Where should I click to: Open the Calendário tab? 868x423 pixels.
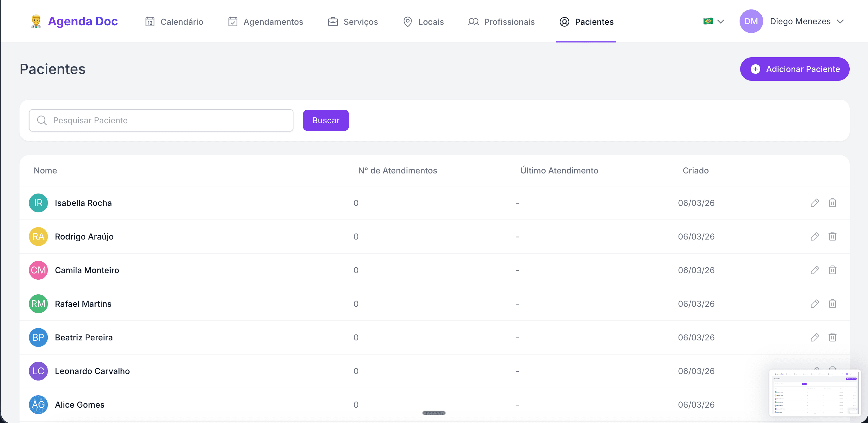pos(174,22)
